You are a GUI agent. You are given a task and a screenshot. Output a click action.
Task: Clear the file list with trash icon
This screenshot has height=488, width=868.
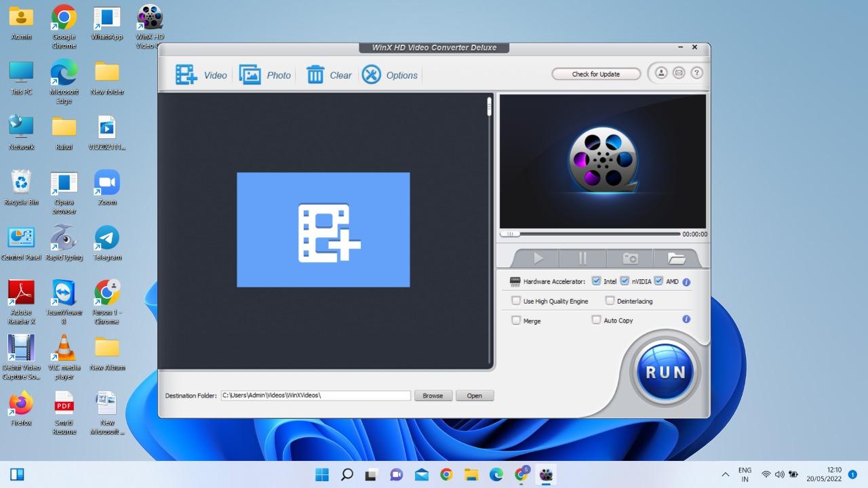[329, 75]
